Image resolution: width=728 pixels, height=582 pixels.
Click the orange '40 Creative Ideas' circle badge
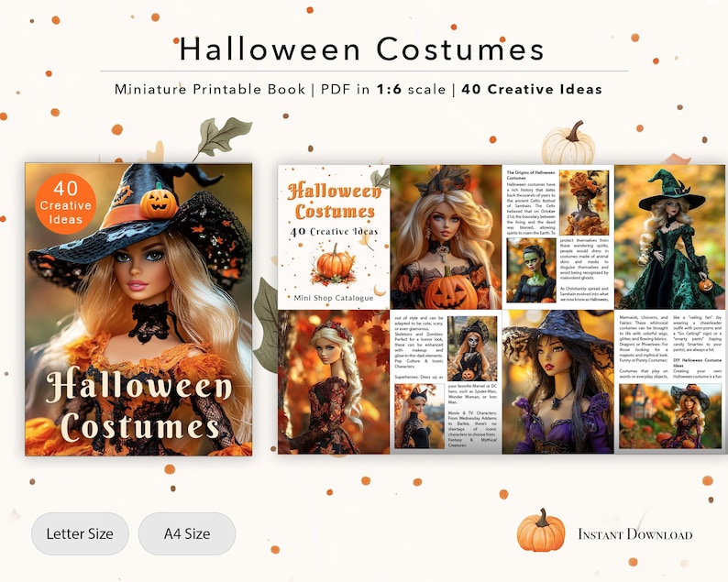[65, 203]
